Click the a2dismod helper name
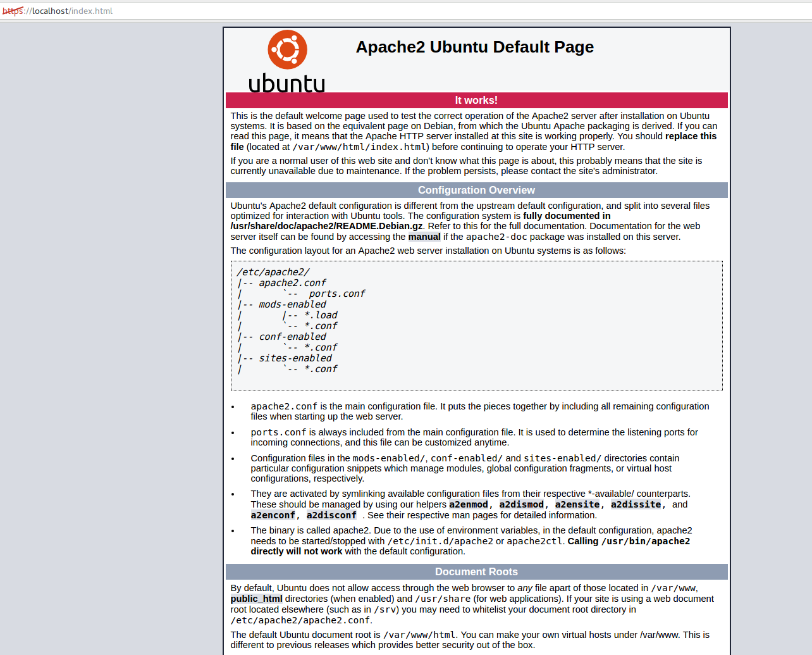 [522, 504]
